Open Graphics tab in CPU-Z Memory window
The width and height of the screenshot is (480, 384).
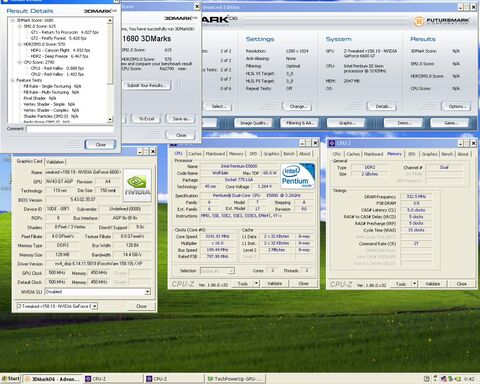(x=429, y=154)
